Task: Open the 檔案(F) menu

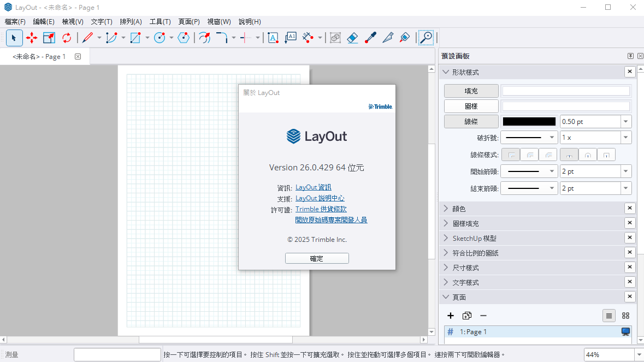Action: [15, 22]
